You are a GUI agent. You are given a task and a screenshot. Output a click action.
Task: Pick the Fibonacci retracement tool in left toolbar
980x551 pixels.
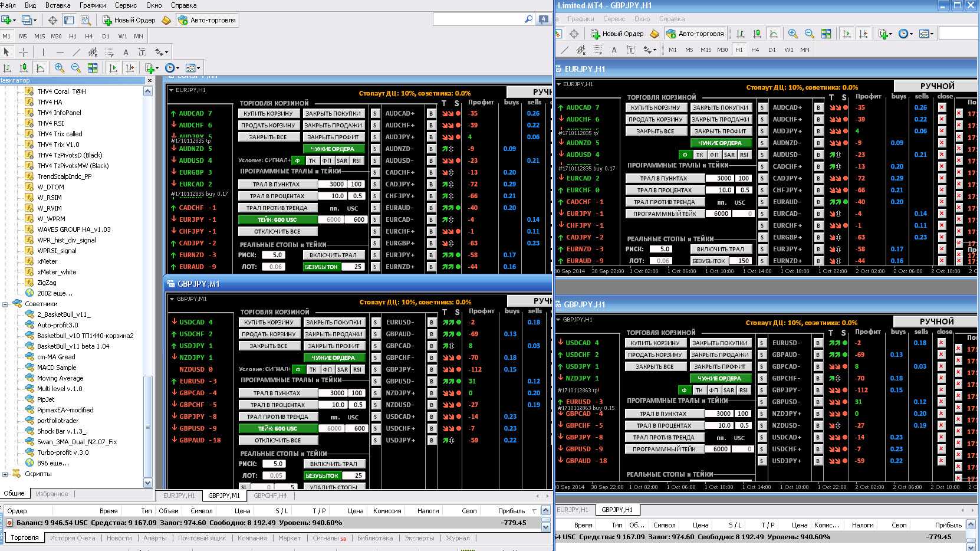point(109,52)
